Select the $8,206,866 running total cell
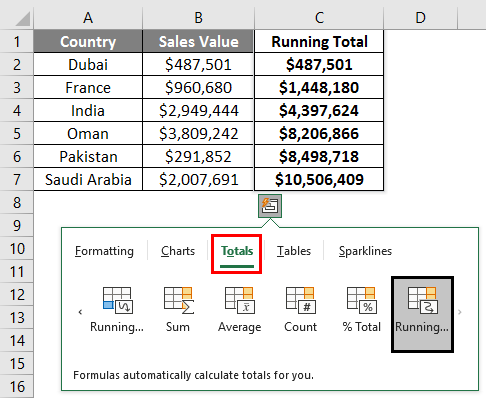Screen dimensions: 486x398 click(x=319, y=133)
